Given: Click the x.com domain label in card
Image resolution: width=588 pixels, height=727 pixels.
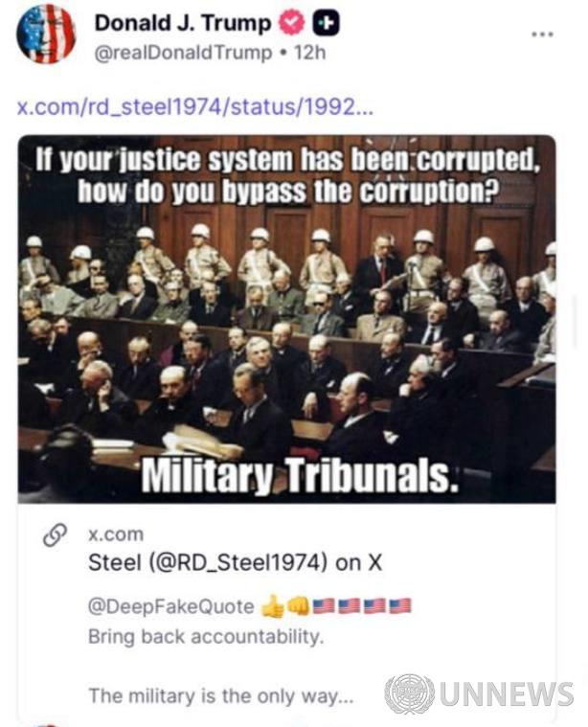Looking at the screenshot, I should [116, 534].
